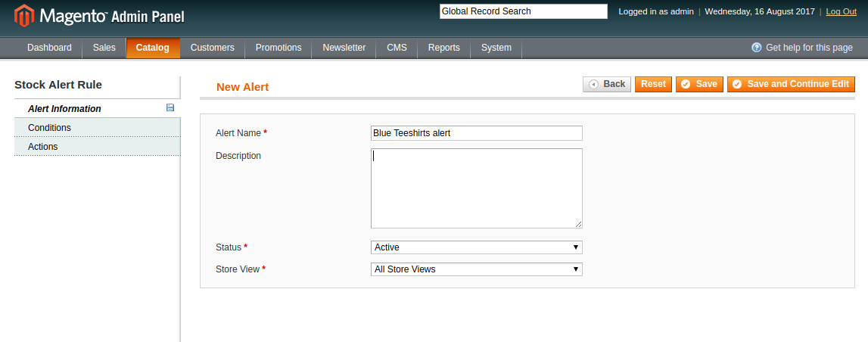This screenshot has width=868, height=342.
Task: Open the Status dropdown
Action: 476,247
